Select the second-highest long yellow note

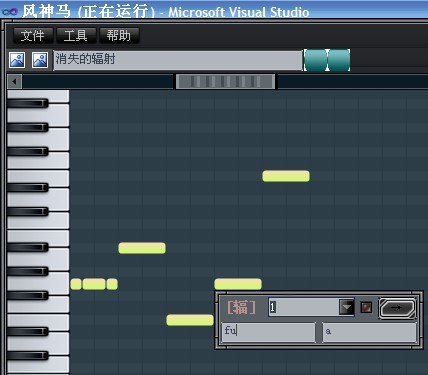[x=142, y=248]
